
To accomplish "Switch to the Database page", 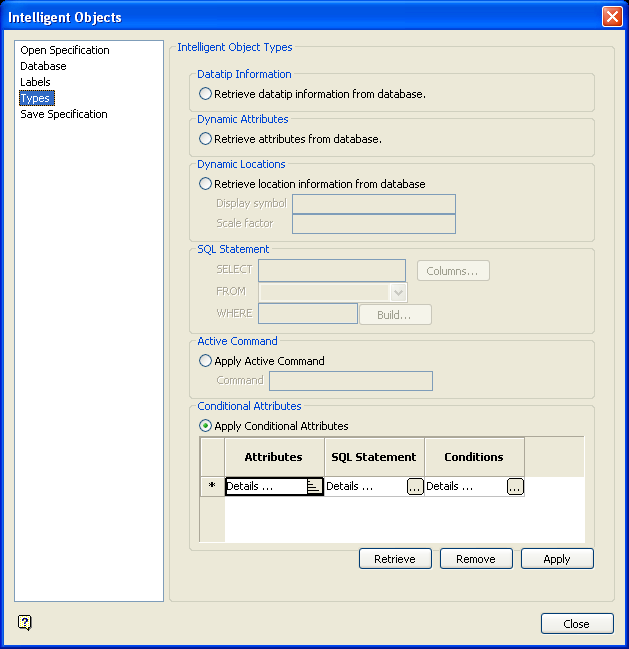I will point(43,66).
